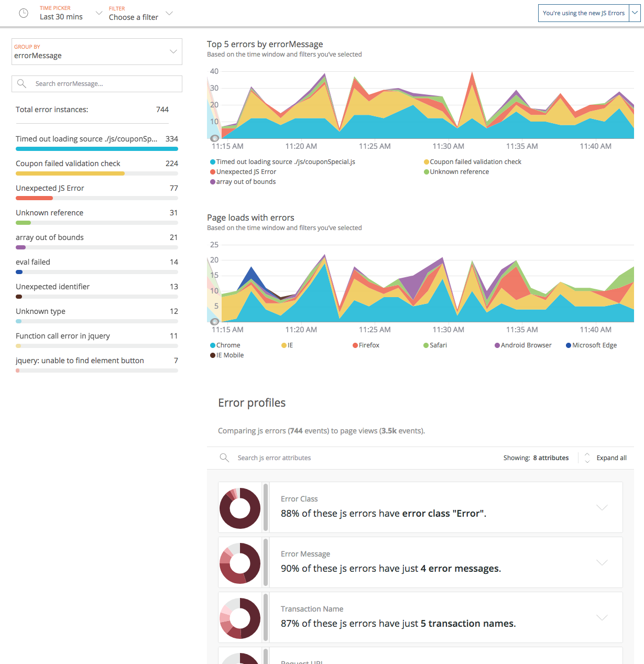Viewport: 644px width, 664px height.
Task: Expand the Error Class profile row
Action: 602,507
